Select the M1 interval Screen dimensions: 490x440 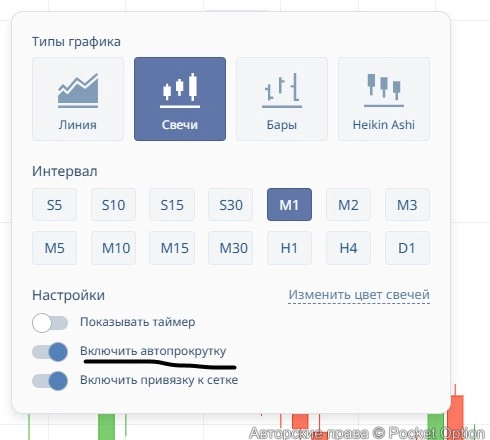click(289, 205)
